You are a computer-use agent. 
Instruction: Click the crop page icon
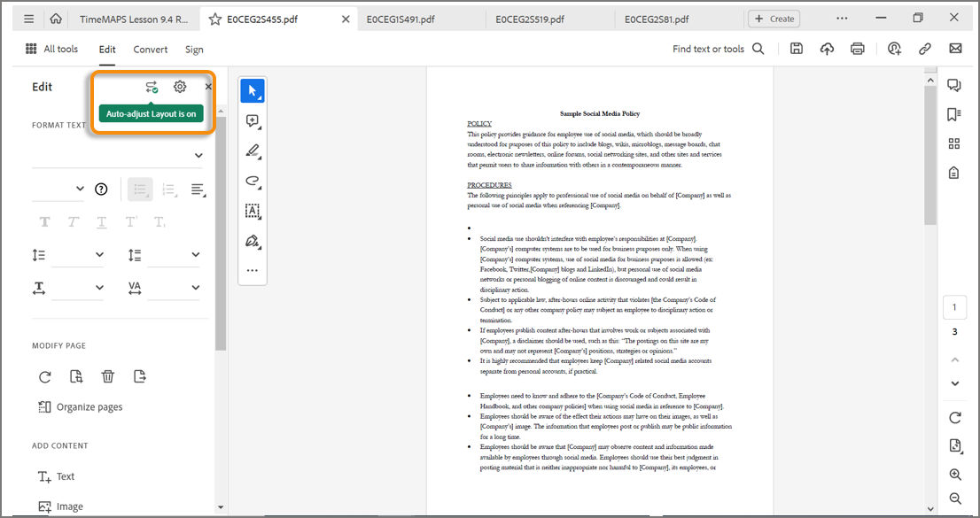76,377
